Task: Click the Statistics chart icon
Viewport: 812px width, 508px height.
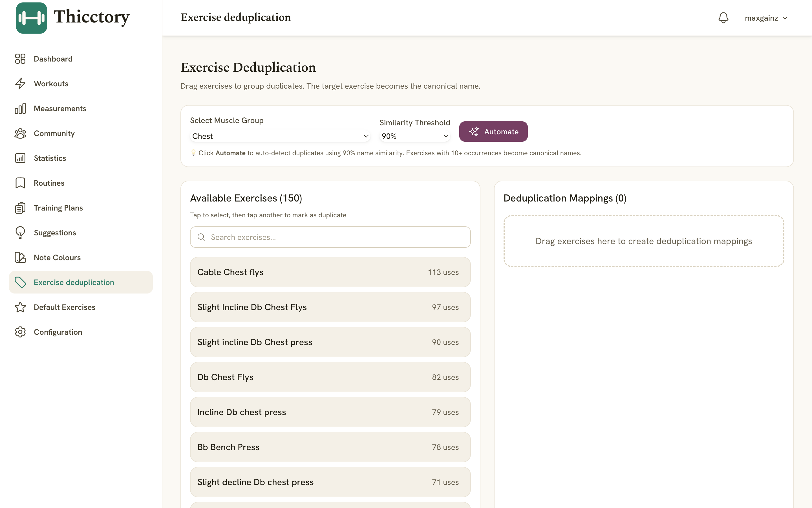Action: pos(20,158)
